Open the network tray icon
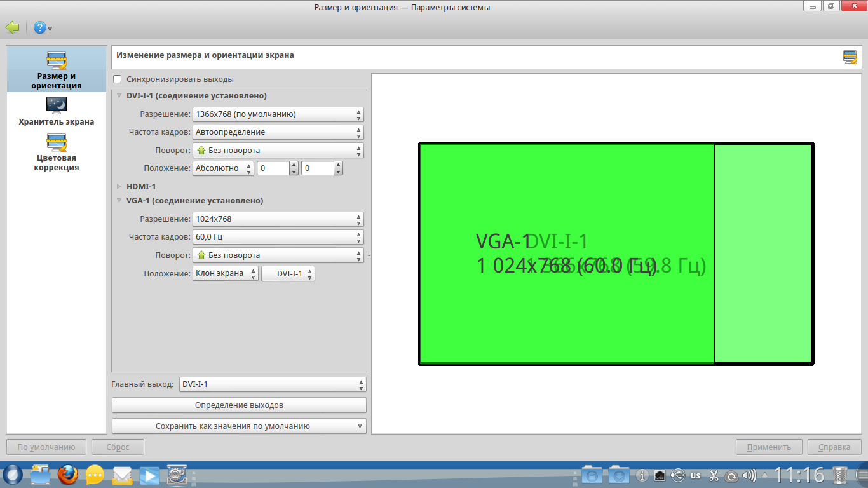The height and width of the screenshot is (488, 868). tap(660, 475)
